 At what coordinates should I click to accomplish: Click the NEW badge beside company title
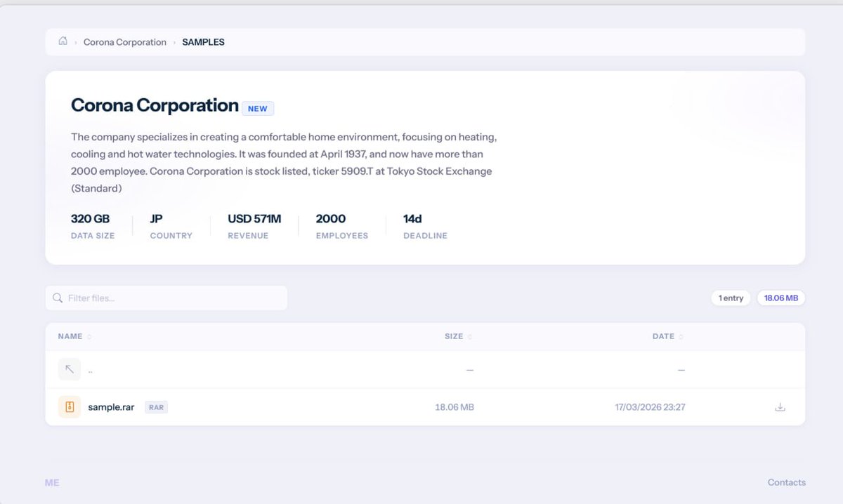click(x=258, y=109)
